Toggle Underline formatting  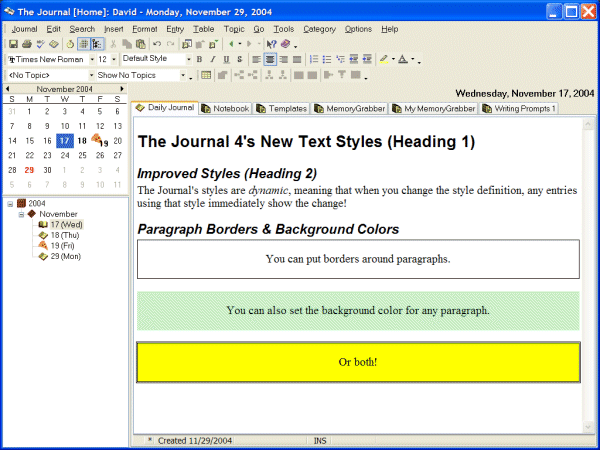(x=225, y=60)
